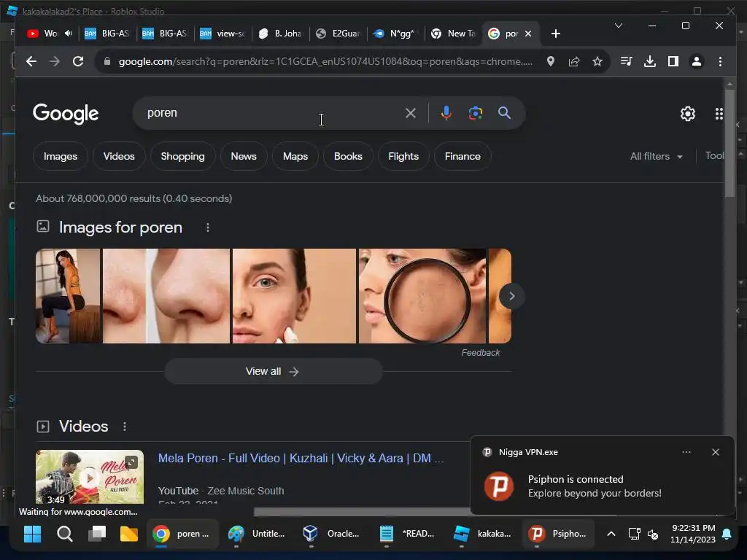Start voice search with the microphone
747x560 pixels.
[446, 113]
